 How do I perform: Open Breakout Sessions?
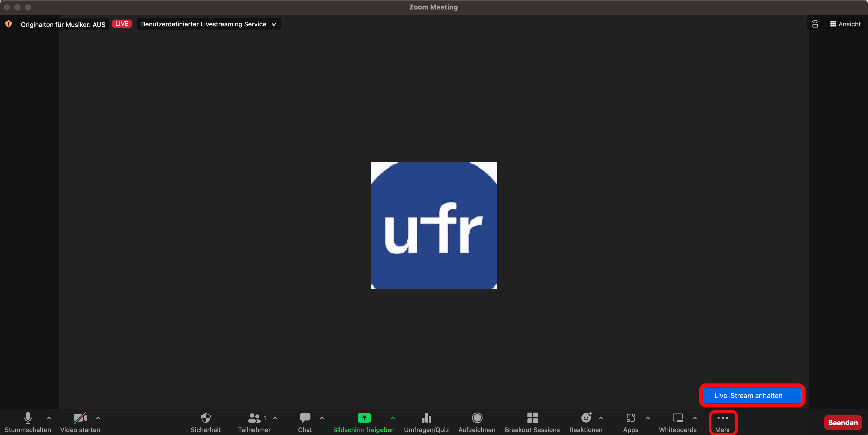pyautogui.click(x=532, y=423)
